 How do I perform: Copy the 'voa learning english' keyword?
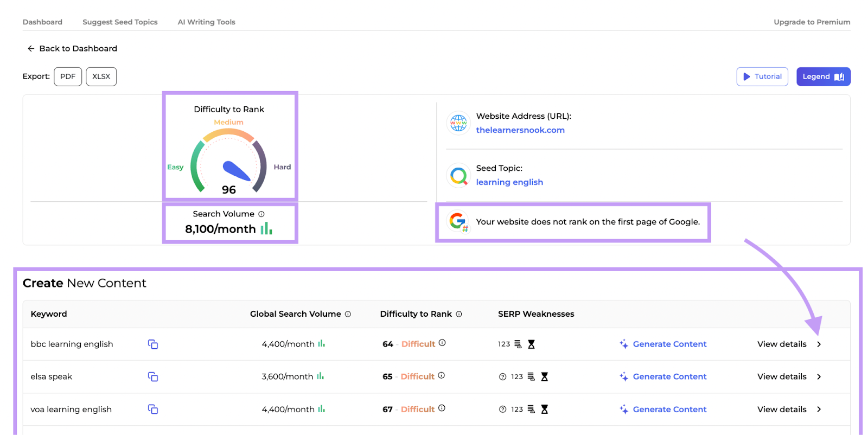click(153, 410)
